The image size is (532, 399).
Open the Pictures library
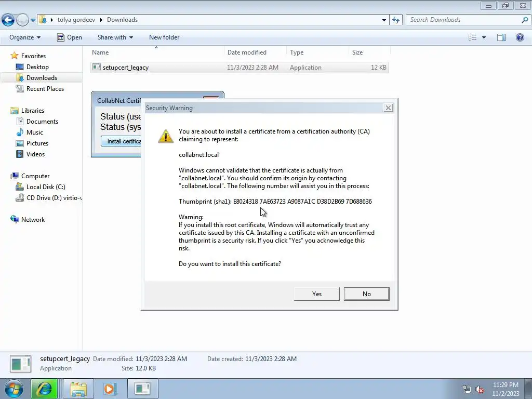(37, 143)
